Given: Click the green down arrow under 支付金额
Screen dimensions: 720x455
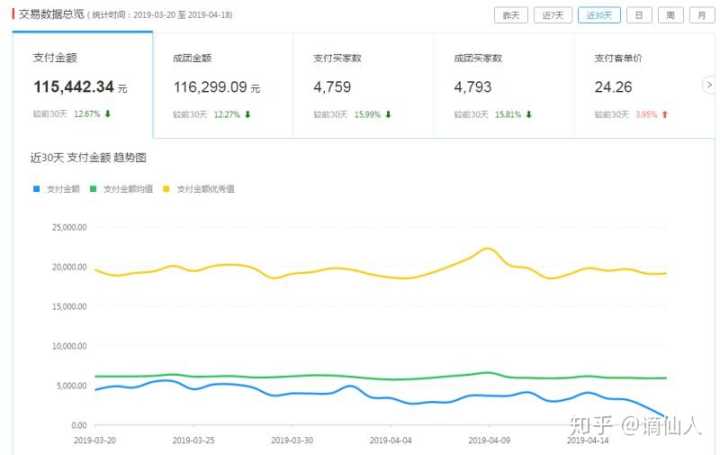Looking at the screenshot, I should 108,115.
